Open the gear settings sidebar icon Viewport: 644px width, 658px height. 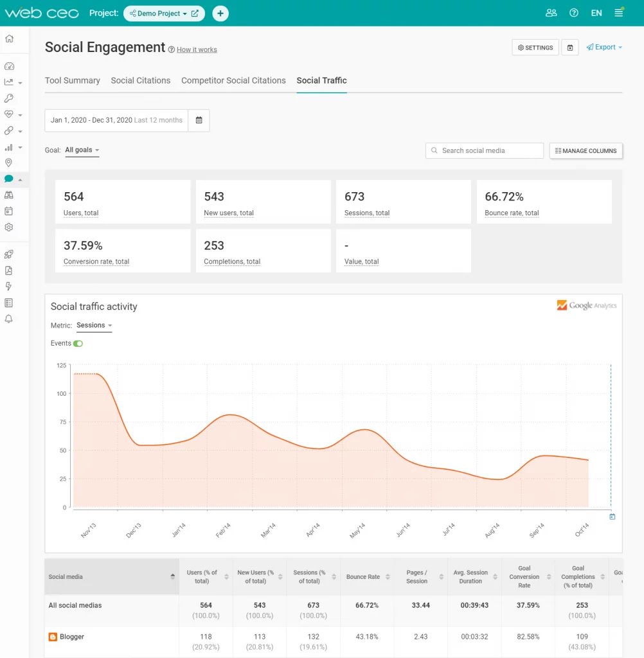pyautogui.click(x=9, y=227)
